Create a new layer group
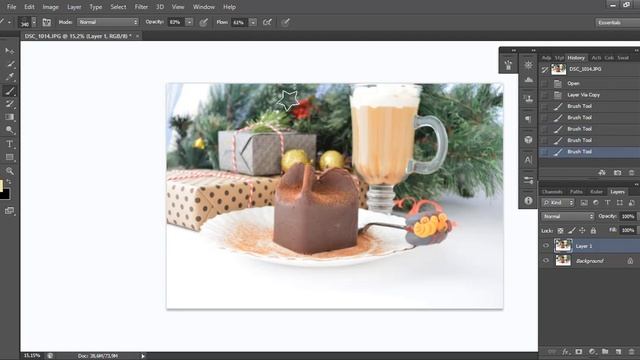Screen dimensions: 640x360 (x=605, y=351)
